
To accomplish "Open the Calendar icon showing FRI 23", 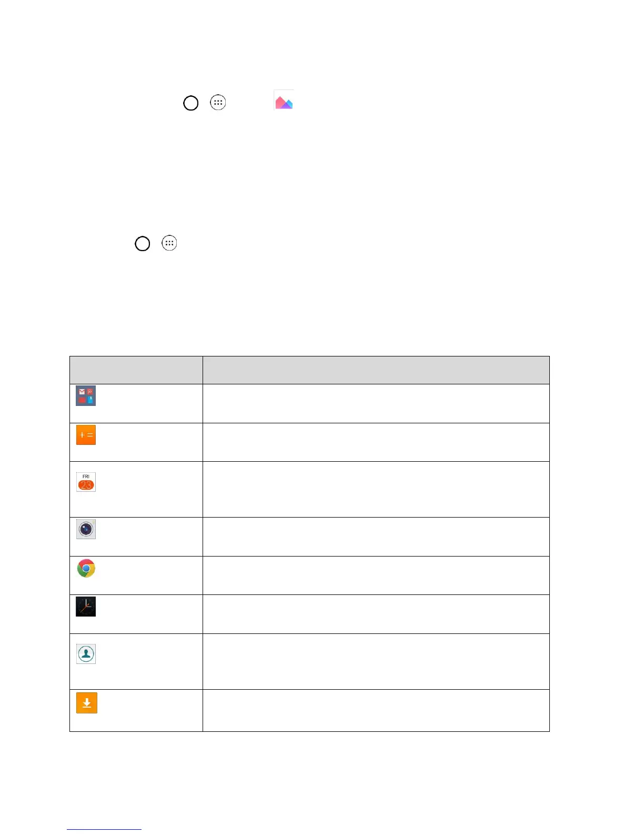I will (x=86, y=482).
